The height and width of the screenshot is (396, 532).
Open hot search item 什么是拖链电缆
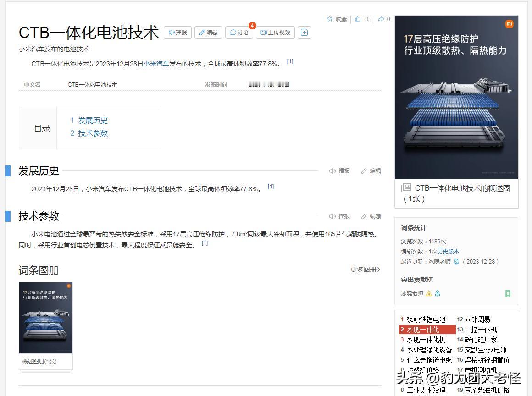pyautogui.click(x=429, y=360)
